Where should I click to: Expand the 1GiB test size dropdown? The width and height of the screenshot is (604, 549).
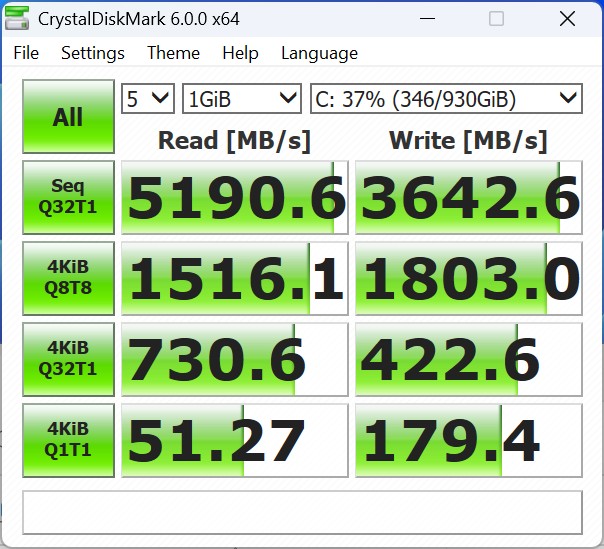pos(241,98)
